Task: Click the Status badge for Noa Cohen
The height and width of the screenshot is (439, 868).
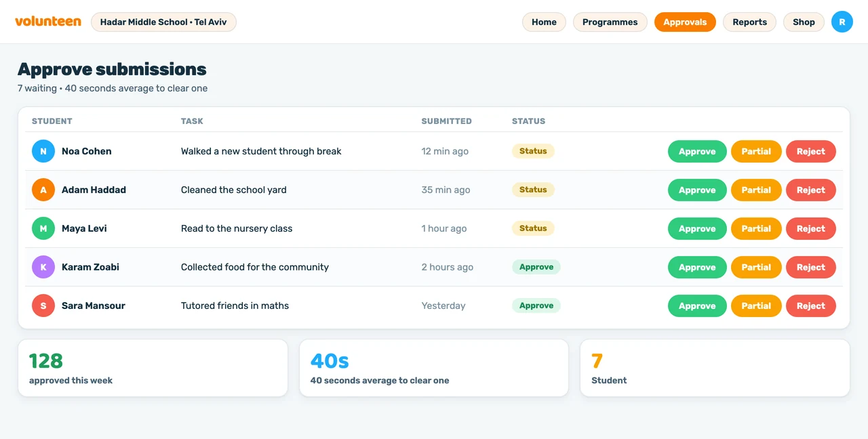Action: click(533, 151)
